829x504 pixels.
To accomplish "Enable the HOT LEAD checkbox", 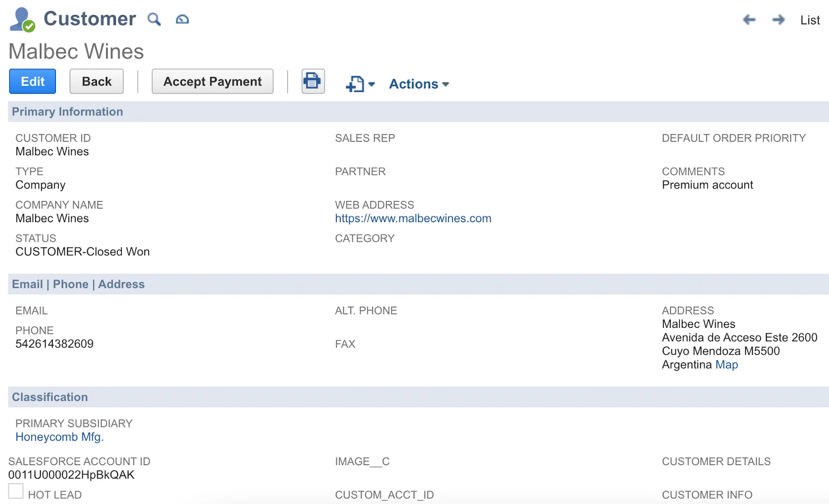I will [16, 490].
